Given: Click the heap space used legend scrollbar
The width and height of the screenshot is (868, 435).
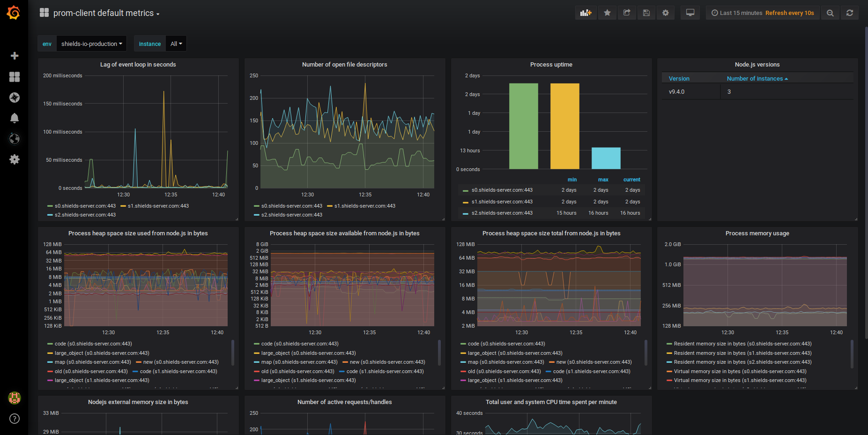Looking at the screenshot, I should point(233,352).
